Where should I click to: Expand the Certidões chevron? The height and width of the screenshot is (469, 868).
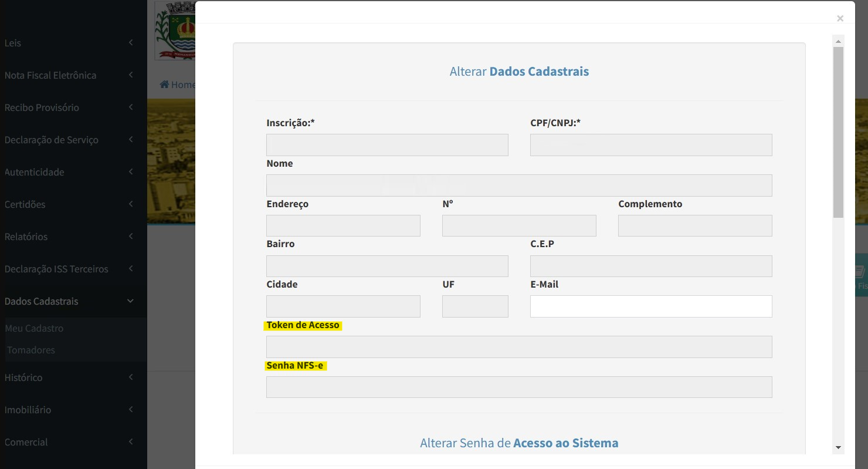point(131,204)
